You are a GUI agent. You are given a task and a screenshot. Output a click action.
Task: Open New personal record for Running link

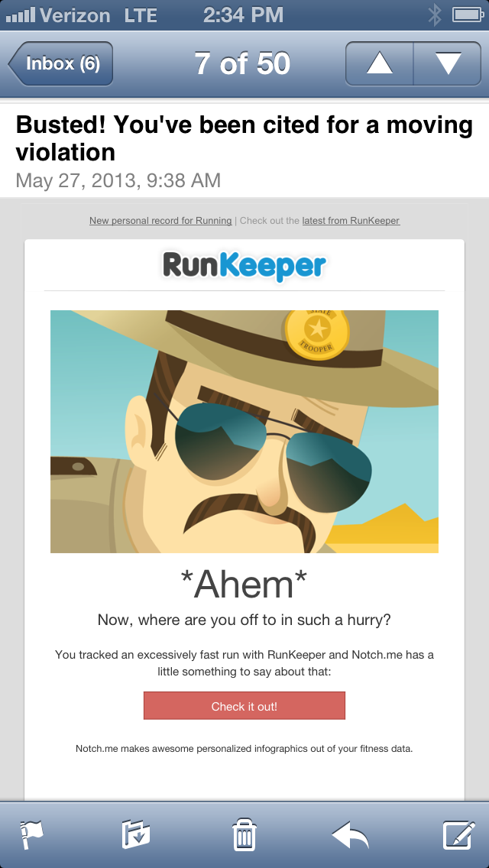(x=160, y=220)
